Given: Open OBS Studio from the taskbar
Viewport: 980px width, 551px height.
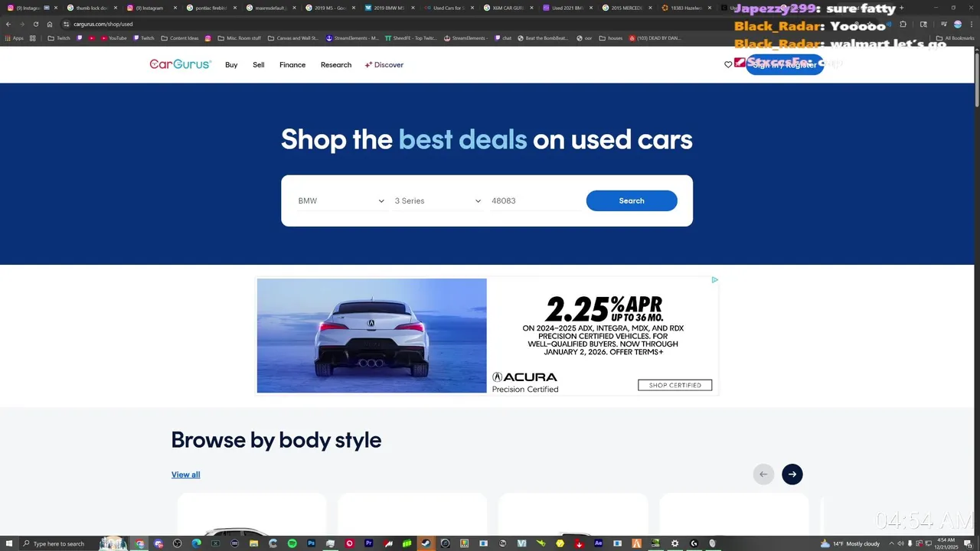Looking at the screenshot, I should (x=177, y=543).
